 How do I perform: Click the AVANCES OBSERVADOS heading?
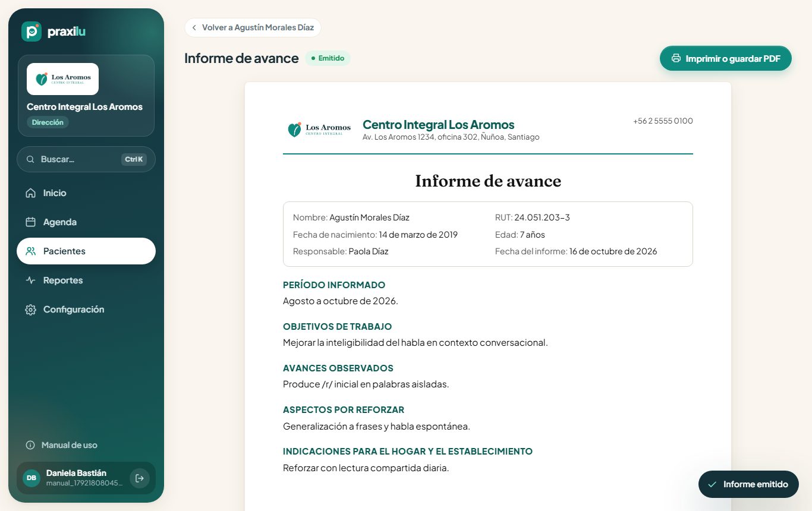pos(338,368)
